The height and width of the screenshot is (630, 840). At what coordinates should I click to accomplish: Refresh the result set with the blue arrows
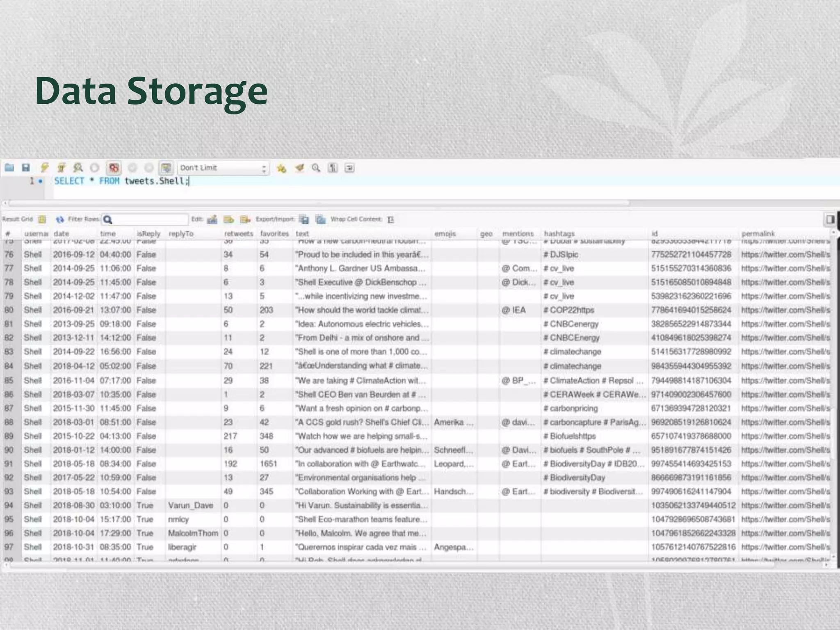(60, 219)
